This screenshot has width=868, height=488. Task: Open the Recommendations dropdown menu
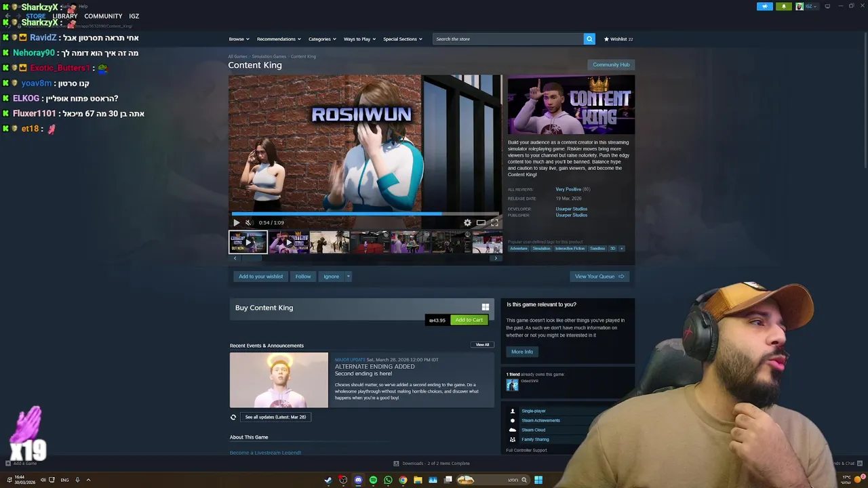tap(279, 39)
